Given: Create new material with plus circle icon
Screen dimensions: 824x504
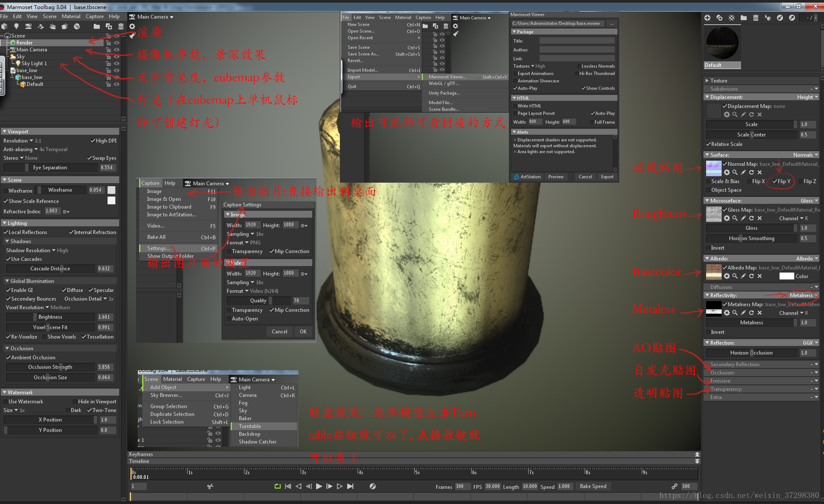Looking at the screenshot, I should (x=707, y=18).
